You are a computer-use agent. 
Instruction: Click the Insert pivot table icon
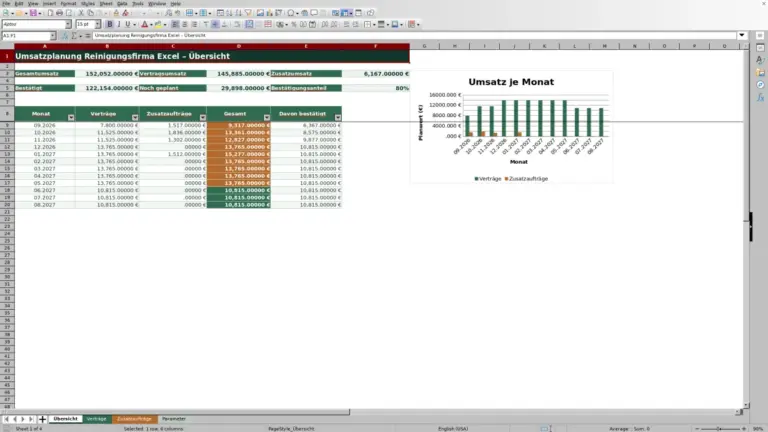278,13
